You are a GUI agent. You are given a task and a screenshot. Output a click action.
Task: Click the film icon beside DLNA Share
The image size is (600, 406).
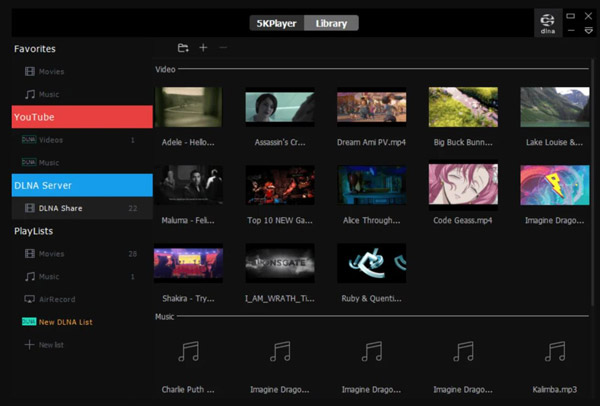(30, 208)
